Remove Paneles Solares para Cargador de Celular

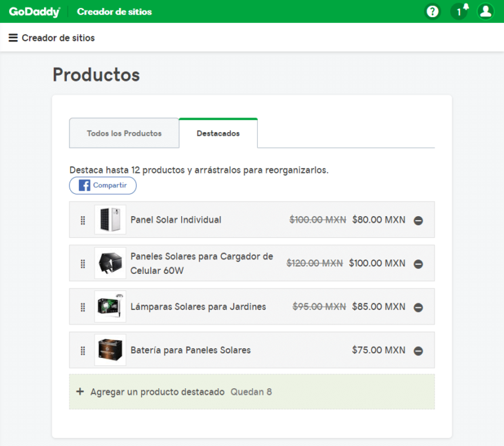[x=418, y=264]
